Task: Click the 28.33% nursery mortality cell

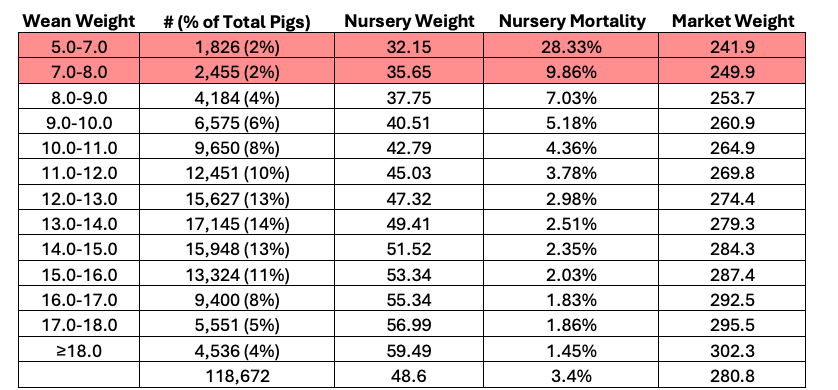Action: [x=571, y=45]
